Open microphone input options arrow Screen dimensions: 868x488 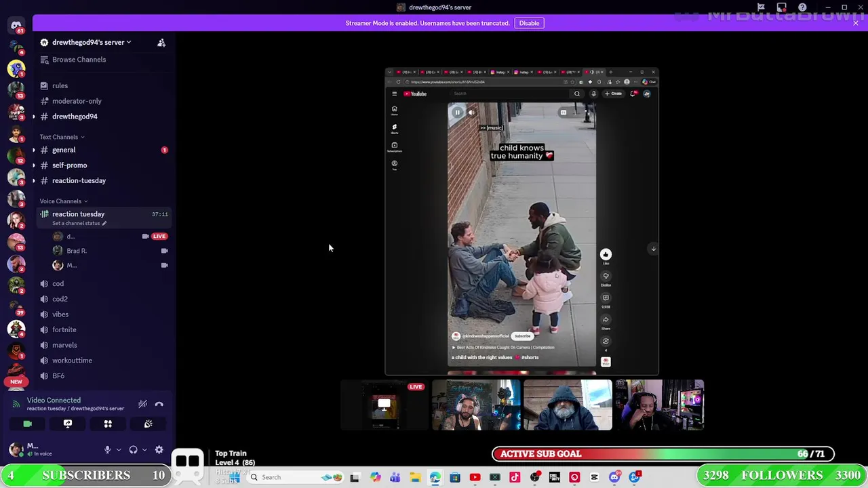[x=119, y=449]
